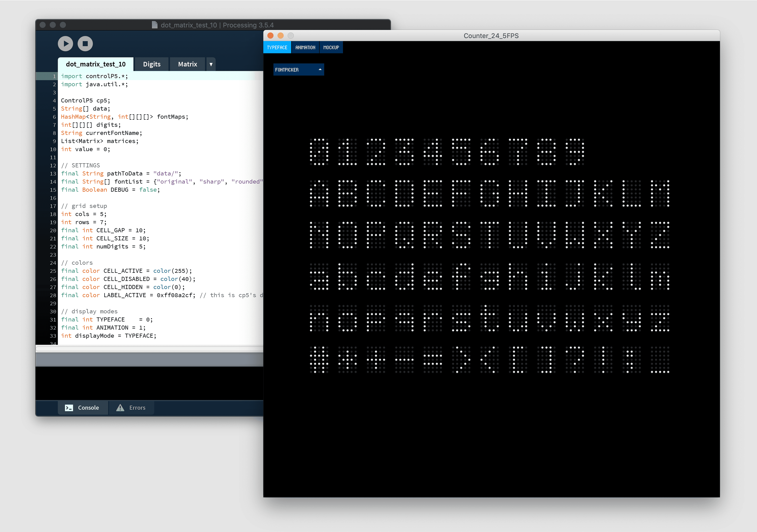
Task: Open the tab menu arrow beside Matrix
Action: click(211, 64)
